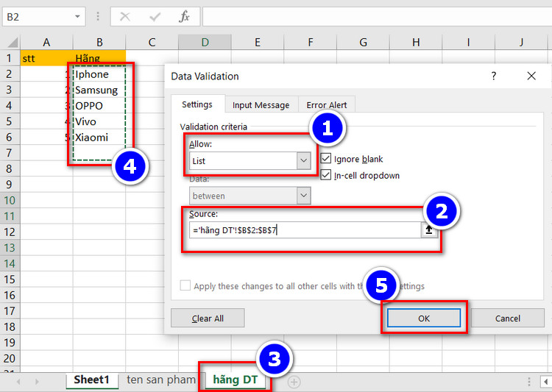The width and height of the screenshot is (552, 392).
Task: Click the formula bar confirm checkmark icon
Action: pyautogui.click(x=155, y=16)
